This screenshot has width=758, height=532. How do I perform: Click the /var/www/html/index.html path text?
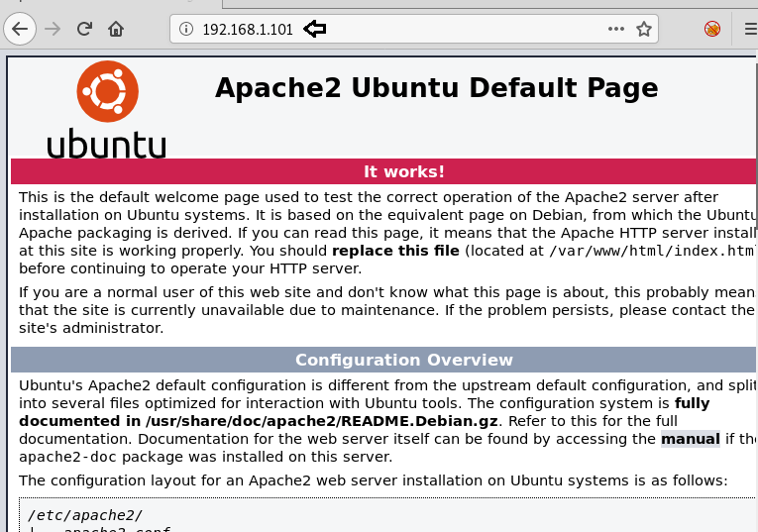tap(653, 251)
